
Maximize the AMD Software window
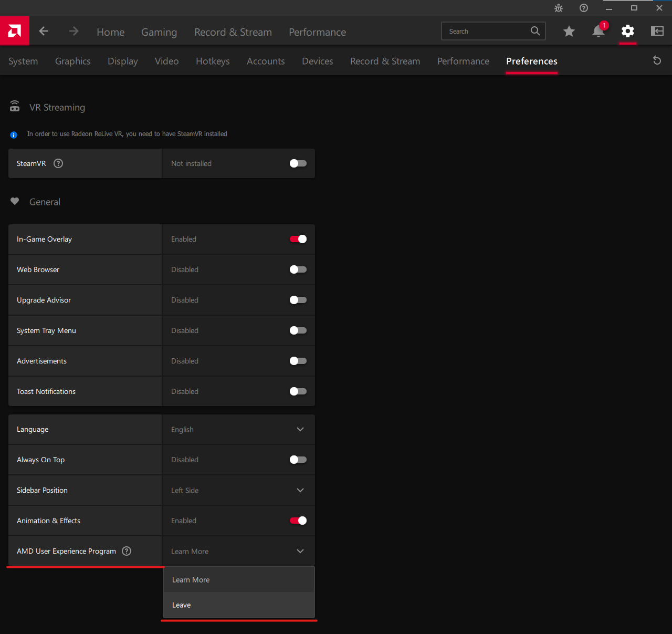[x=634, y=8]
